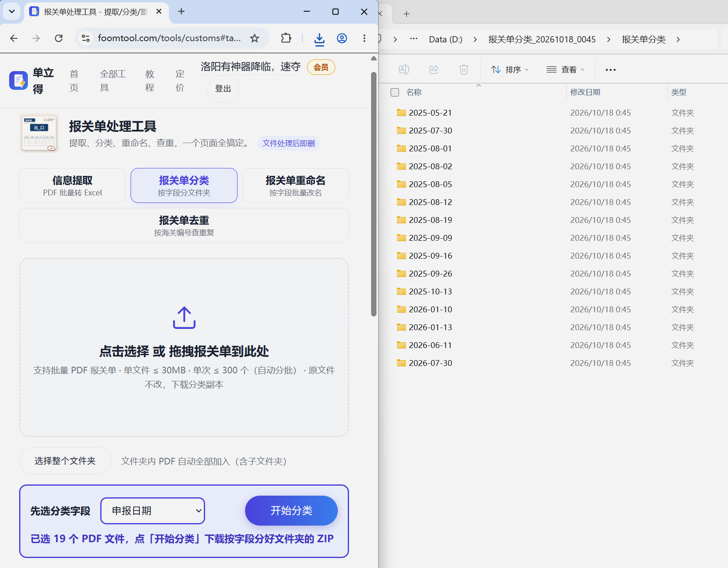Reload the foomtool page
This screenshot has height=568, width=728.
coord(59,38)
